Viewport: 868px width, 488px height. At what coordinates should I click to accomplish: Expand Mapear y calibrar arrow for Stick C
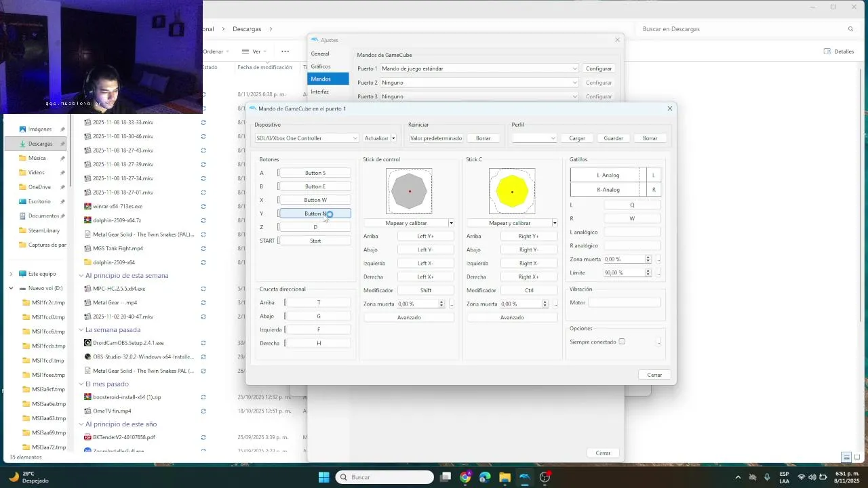554,223
